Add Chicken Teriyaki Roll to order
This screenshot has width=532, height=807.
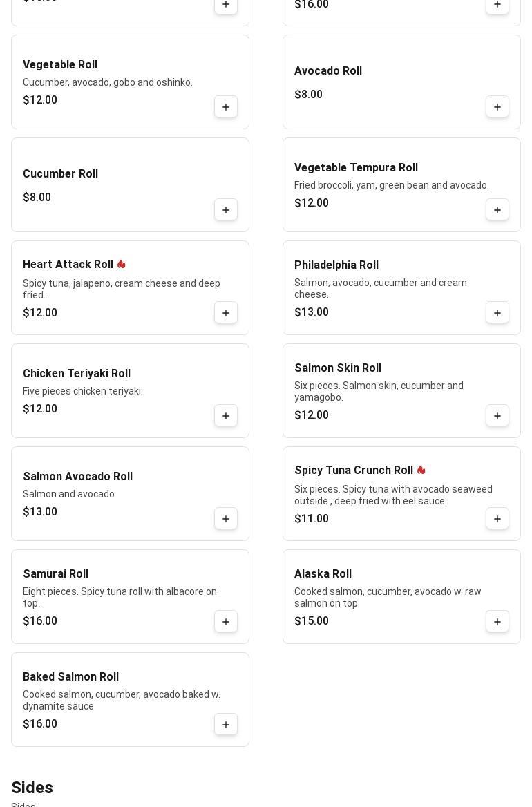pyautogui.click(x=226, y=416)
